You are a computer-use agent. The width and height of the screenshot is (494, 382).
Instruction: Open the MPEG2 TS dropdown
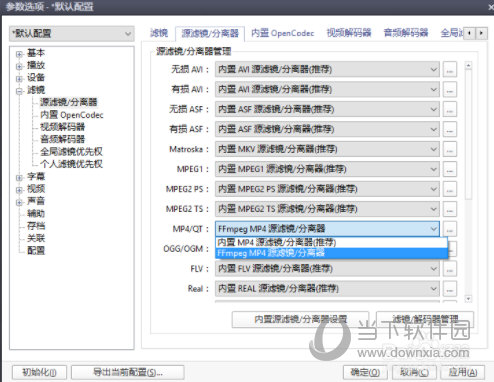327,209
